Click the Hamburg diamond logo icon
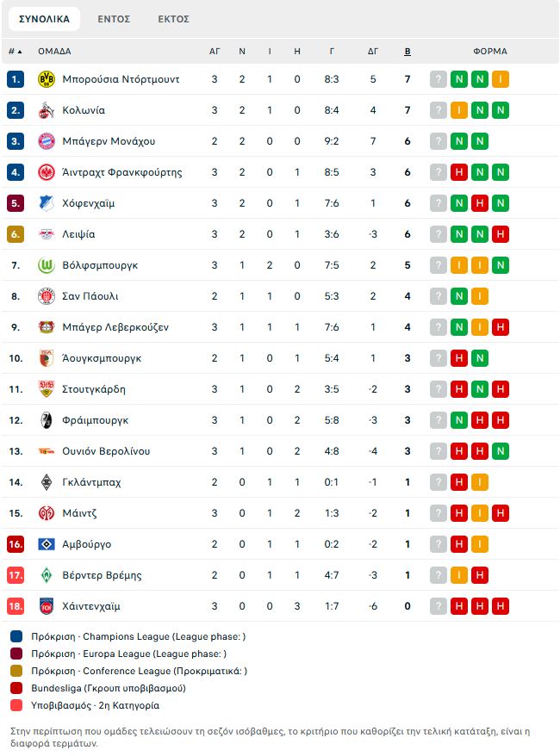Screen dimensions: 560x756 (x=47, y=544)
